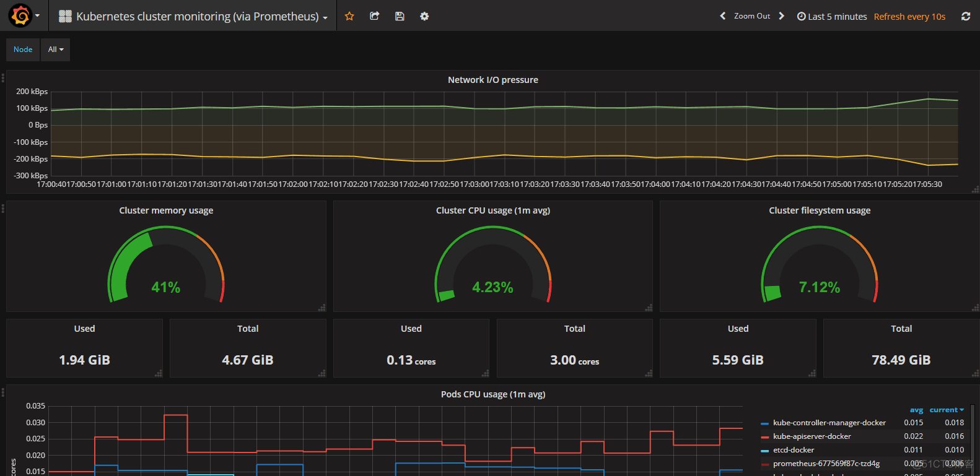This screenshot has width=980, height=476.
Task: Click avg value 0.022 for kube-apiserver-docker
Action: [913, 436]
